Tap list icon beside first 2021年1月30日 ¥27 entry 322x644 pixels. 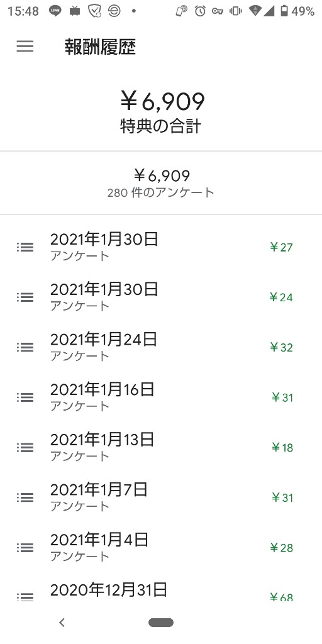click(25, 247)
